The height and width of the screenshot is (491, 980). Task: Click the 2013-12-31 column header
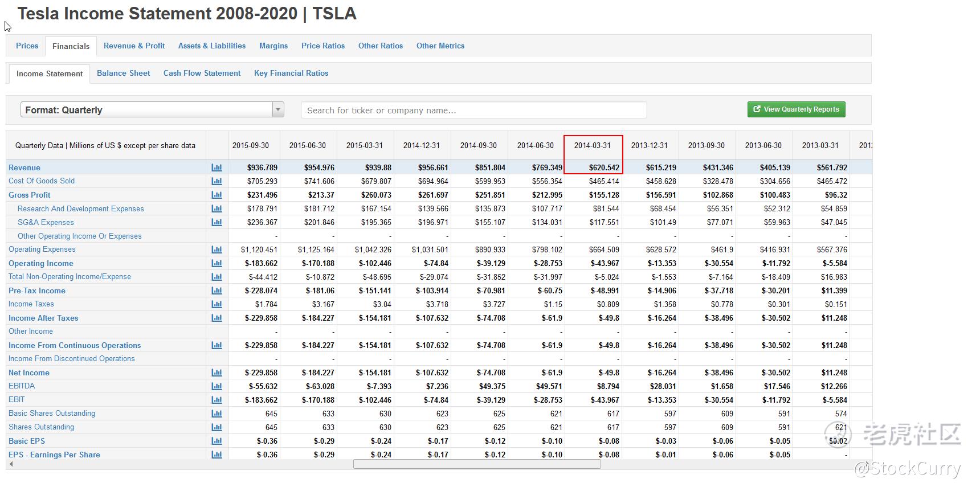click(x=650, y=145)
